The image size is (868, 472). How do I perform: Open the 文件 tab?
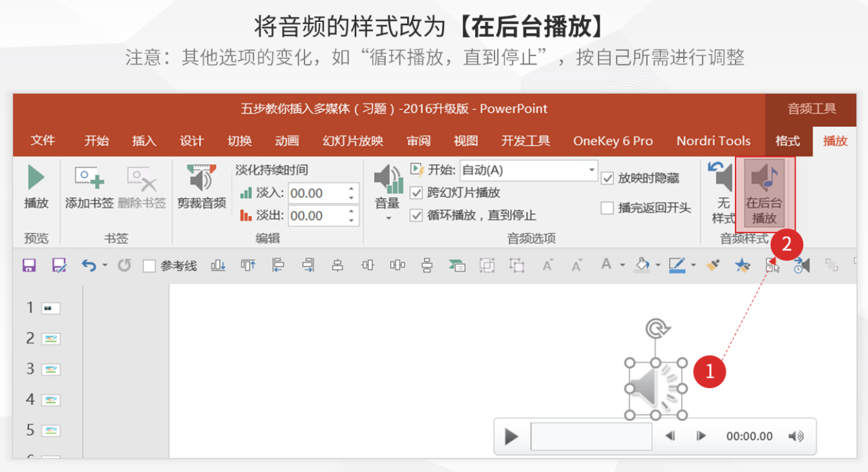click(x=43, y=141)
